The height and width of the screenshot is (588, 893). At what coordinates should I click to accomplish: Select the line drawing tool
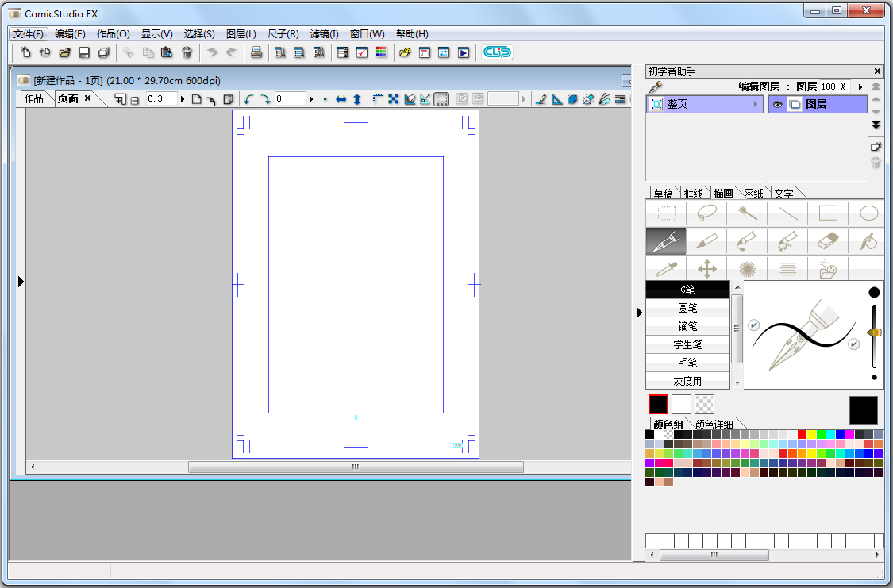pos(786,213)
